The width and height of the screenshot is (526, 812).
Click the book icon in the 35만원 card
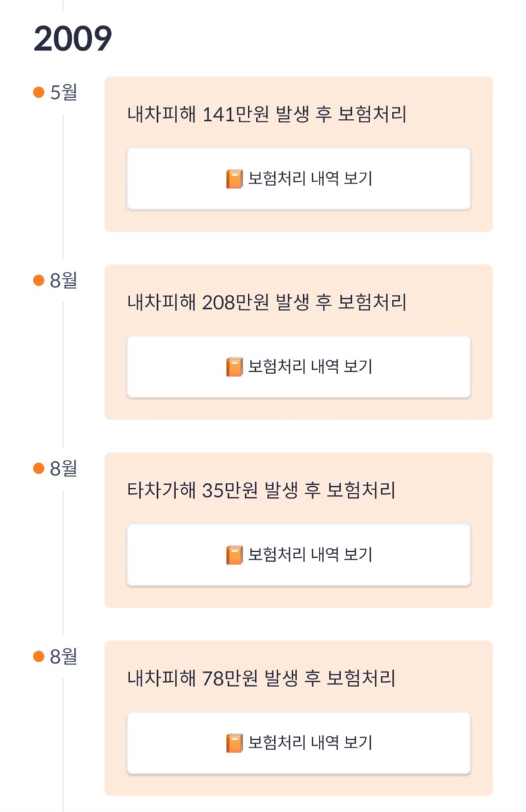(x=234, y=555)
